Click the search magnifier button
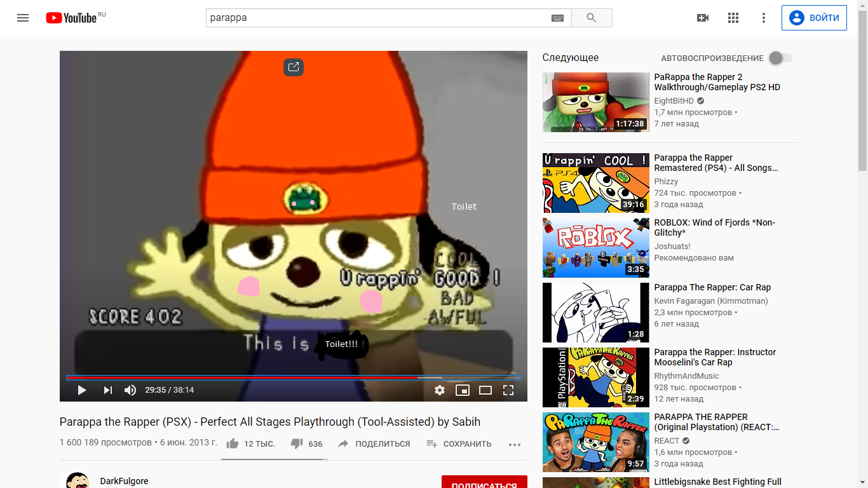 (591, 18)
